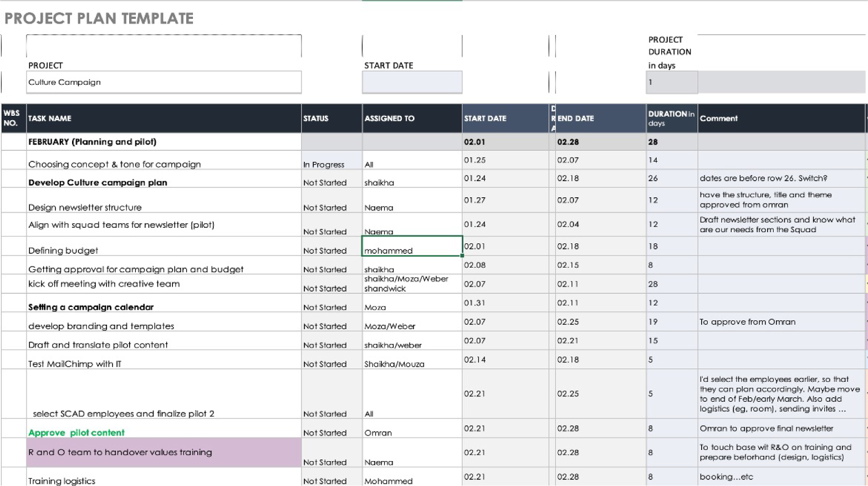Click the Comment column header

tap(782, 118)
